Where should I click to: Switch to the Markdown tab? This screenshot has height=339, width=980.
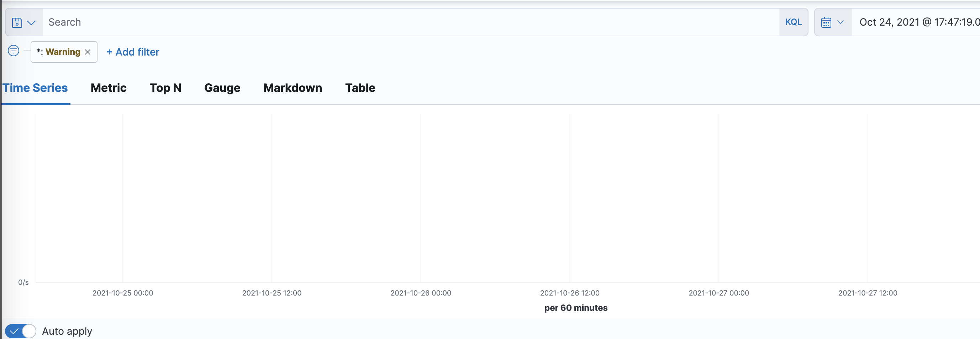293,88
